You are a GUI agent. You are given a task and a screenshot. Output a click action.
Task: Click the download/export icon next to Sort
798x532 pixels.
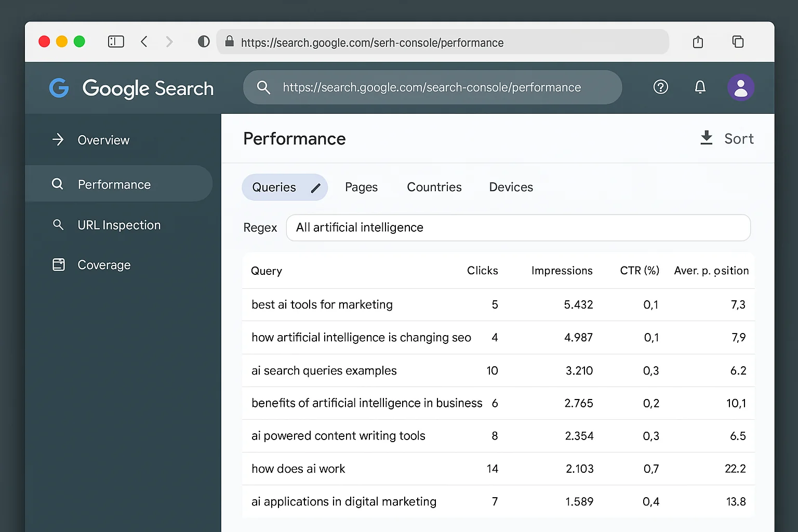click(706, 138)
